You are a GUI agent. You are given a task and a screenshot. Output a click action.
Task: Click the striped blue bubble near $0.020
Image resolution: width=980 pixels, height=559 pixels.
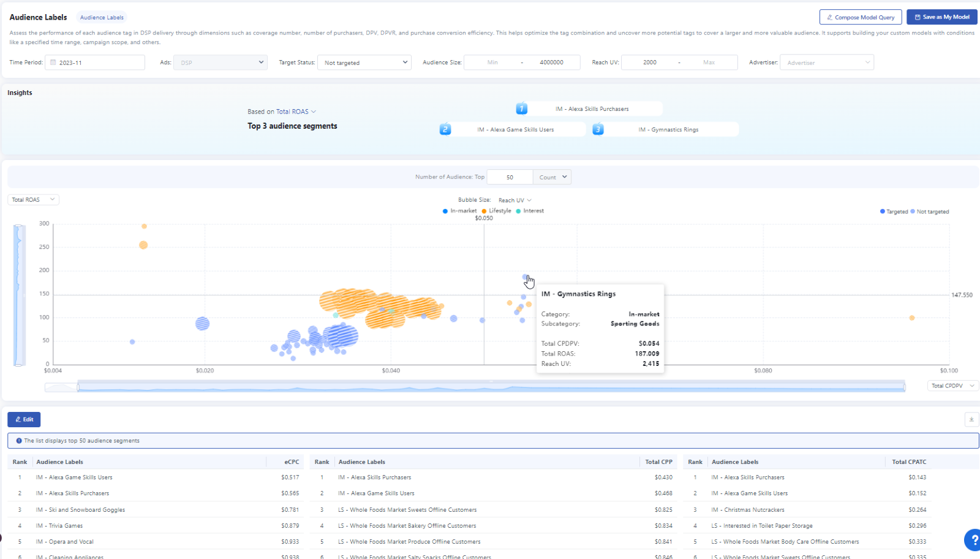coord(202,324)
